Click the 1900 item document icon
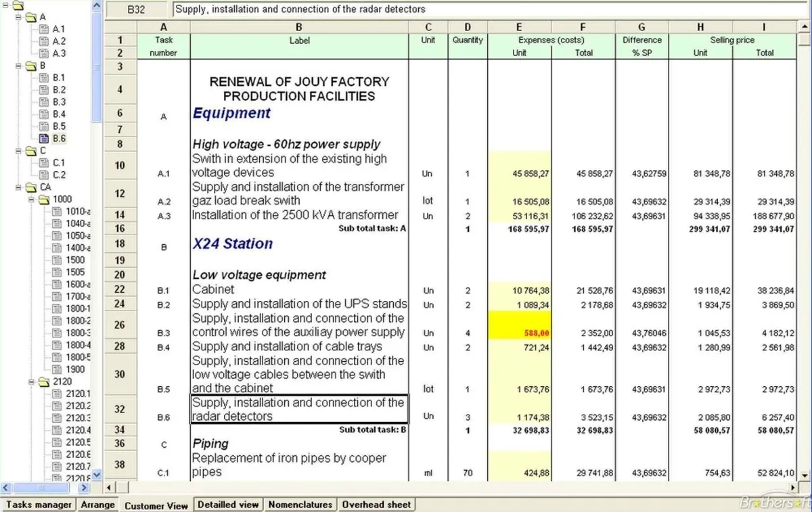The width and height of the screenshot is (812, 512). [x=58, y=369]
